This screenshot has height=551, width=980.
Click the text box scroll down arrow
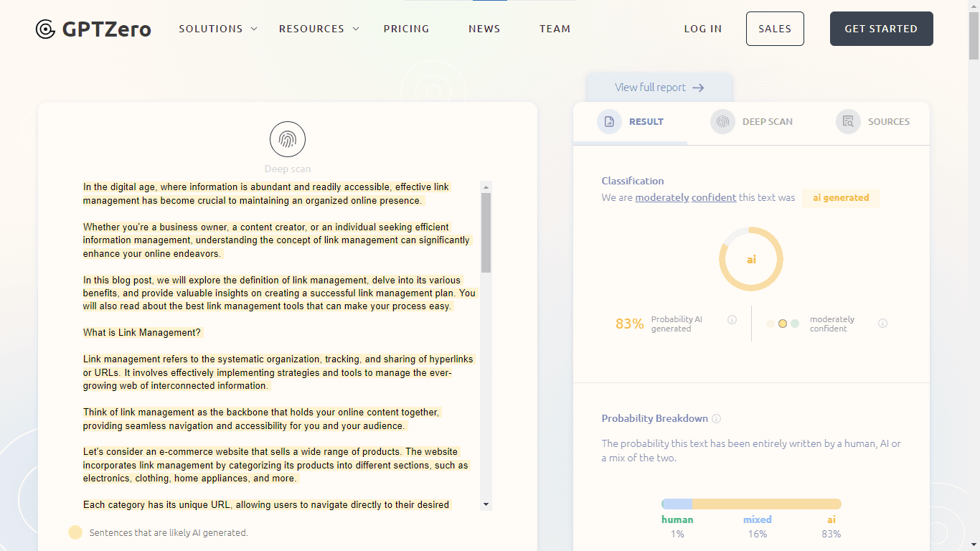coord(486,504)
